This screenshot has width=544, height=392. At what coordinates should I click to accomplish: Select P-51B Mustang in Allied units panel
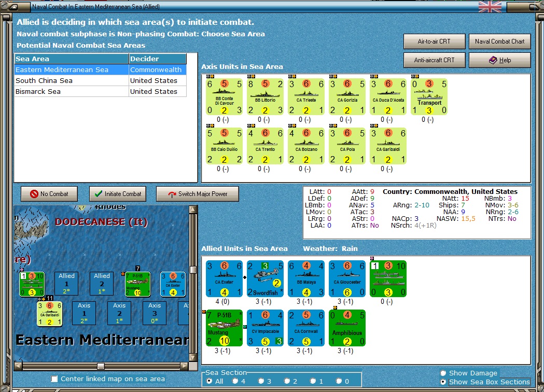tap(224, 328)
